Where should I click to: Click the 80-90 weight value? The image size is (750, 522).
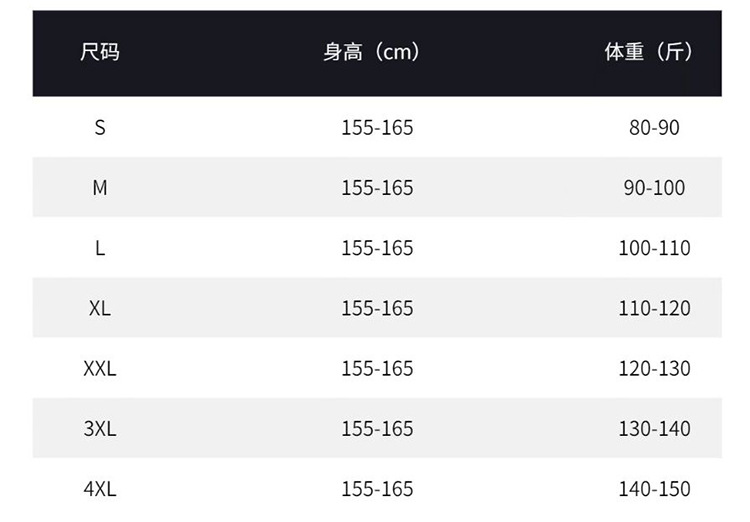click(x=654, y=128)
